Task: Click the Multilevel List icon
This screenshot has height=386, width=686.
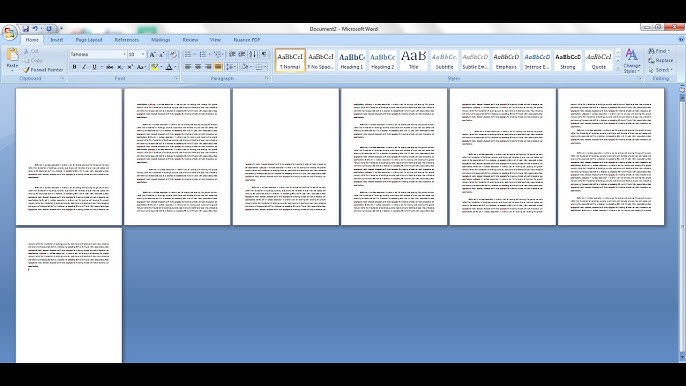Action: click(218, 54)
